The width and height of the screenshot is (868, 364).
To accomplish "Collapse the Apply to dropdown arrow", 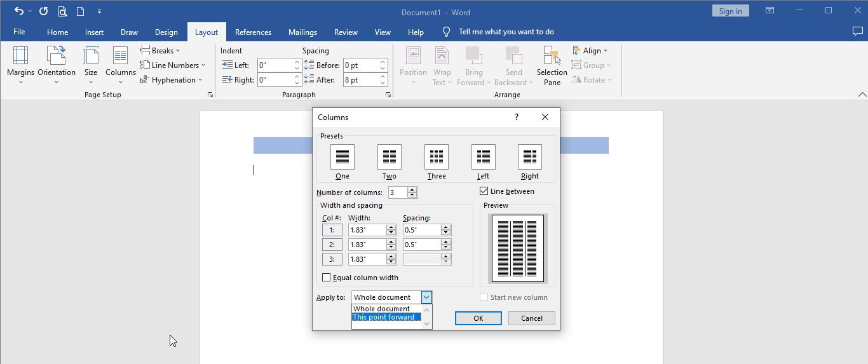I will point(426,297).
